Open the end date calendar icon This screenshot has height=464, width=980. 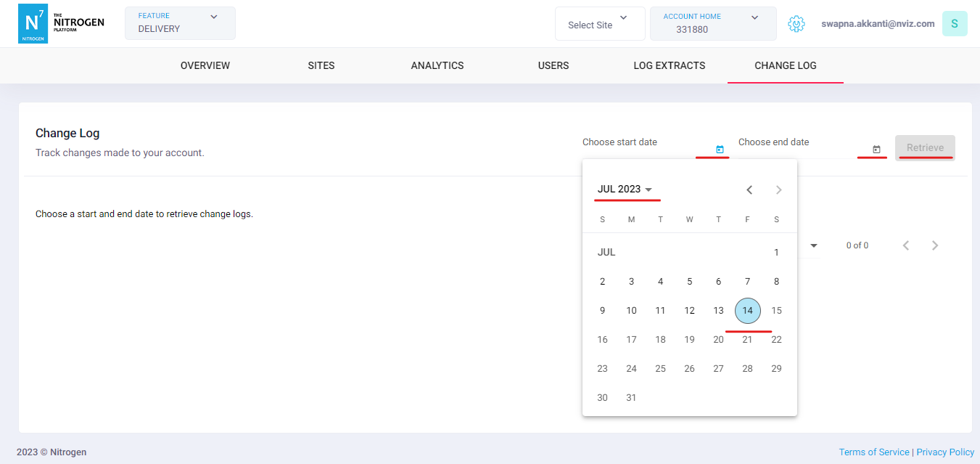[x=876, y=150]
